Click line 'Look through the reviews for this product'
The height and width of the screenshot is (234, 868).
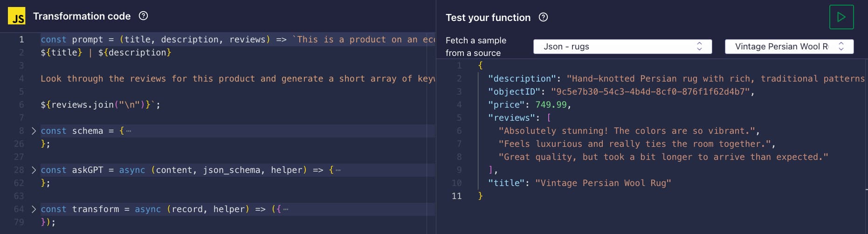coord(237,79)
